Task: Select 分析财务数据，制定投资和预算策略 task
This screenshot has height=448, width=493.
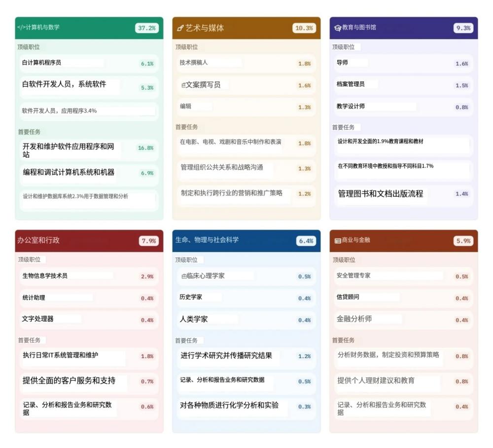Action: pos(403,358)
